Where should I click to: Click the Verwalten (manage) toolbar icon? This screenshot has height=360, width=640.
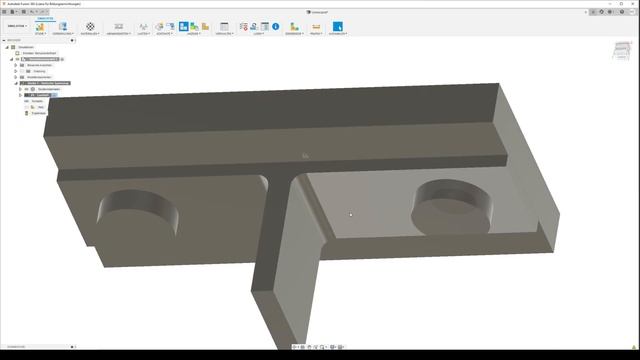point(224,27)
